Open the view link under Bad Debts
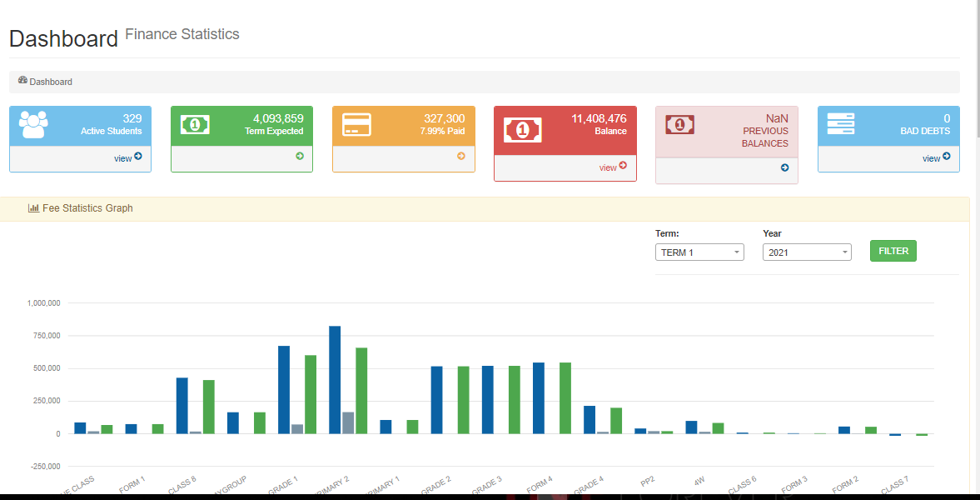The width and height of the screenshot is (980, 500). point(936,157)
